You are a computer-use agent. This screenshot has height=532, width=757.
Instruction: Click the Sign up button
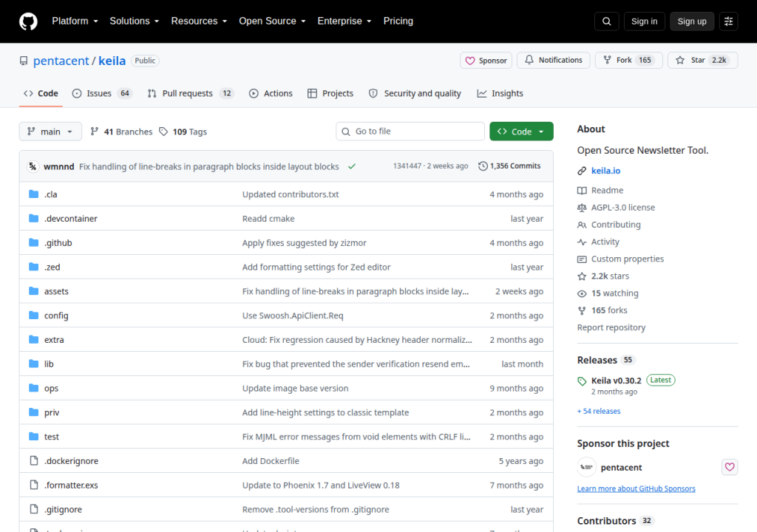pyautogui.click(x=692, y=21)
